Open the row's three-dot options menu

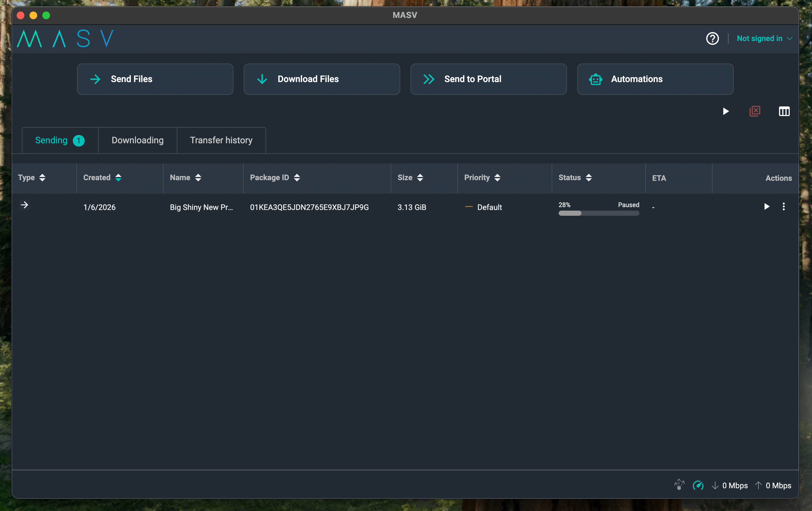(x=784, y=207)
